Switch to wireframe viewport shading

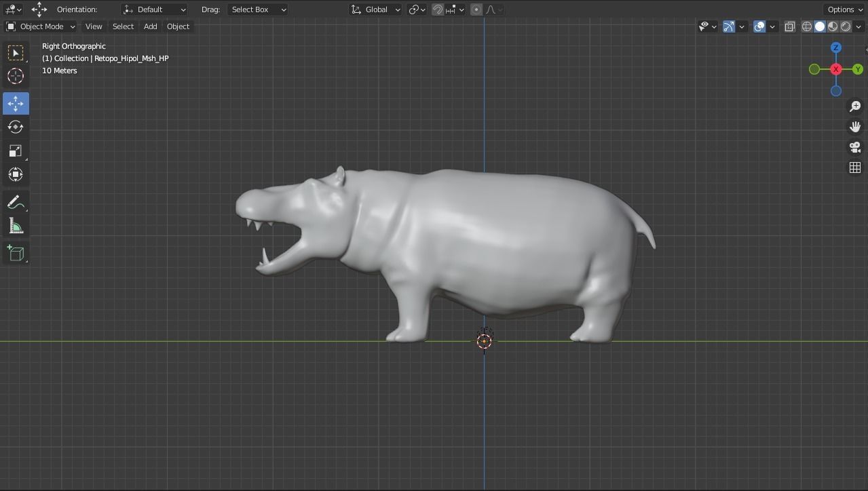pos(807,26)
